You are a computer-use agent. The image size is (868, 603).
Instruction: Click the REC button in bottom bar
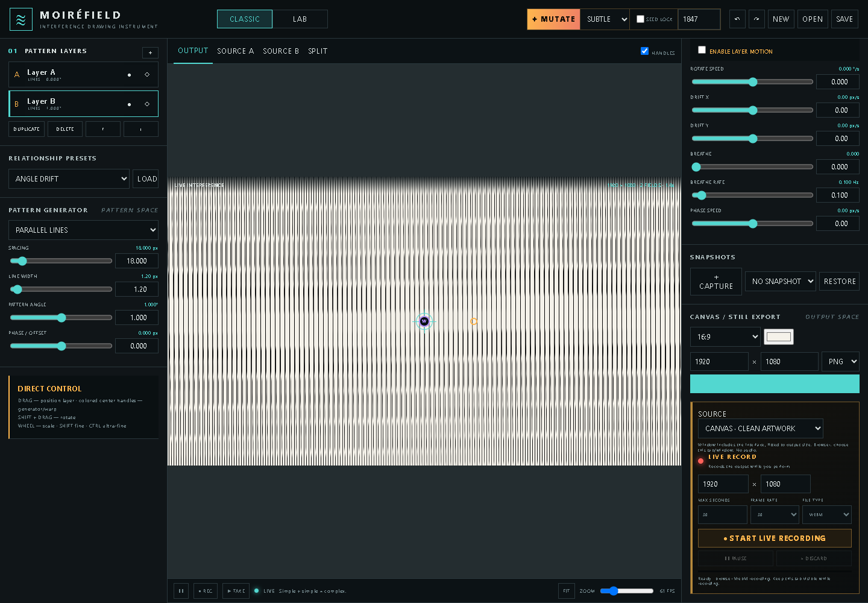coord(206,591)
